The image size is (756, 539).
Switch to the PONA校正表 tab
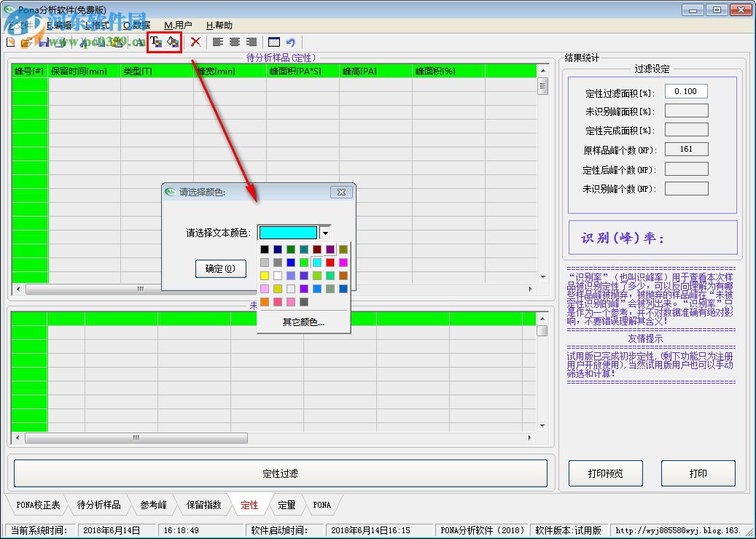coord(36,505)
